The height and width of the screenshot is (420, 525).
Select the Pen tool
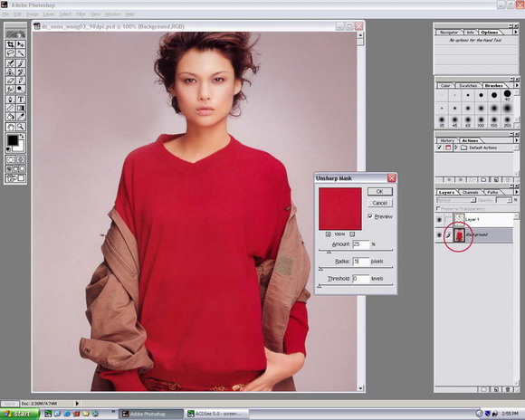[x=10, y=100]
